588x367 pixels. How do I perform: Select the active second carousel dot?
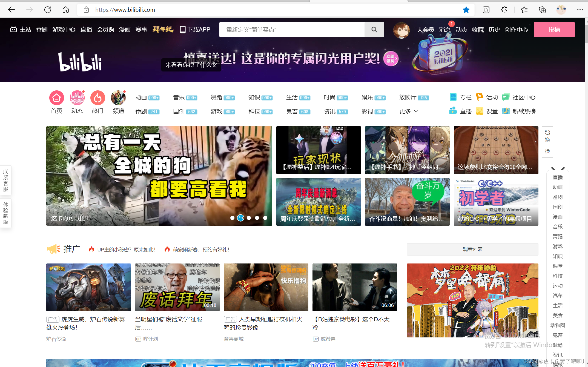[240, 218]
